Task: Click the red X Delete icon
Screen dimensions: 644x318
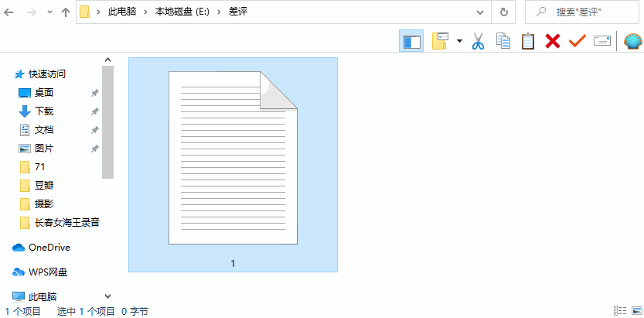Action: (x=552, y=41)
